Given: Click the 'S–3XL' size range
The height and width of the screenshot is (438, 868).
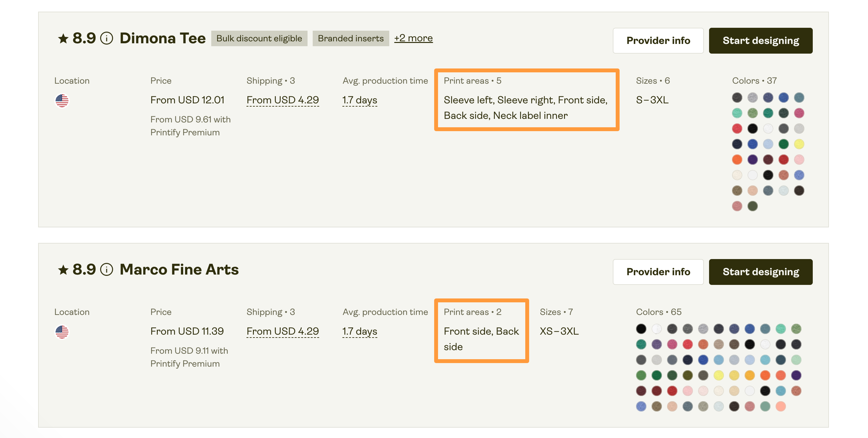Looking at the screenshot, I should (x=652, y=100).
